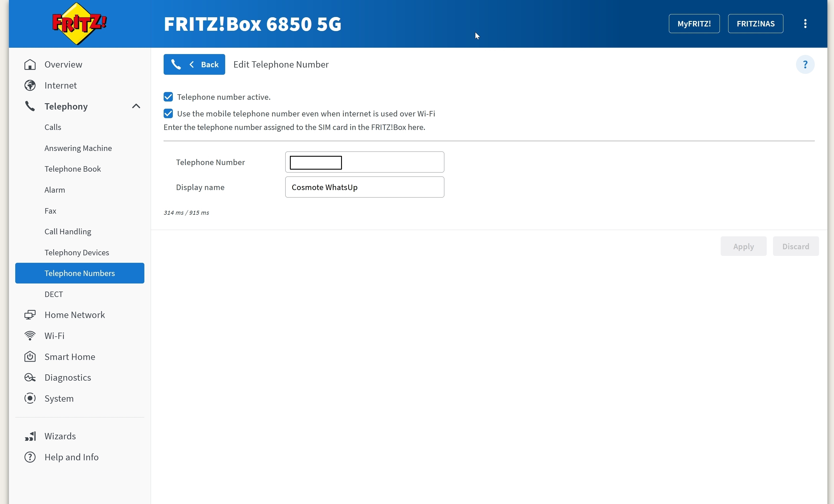Click the Apply button
834x504 pixels.
pos(744,246)
